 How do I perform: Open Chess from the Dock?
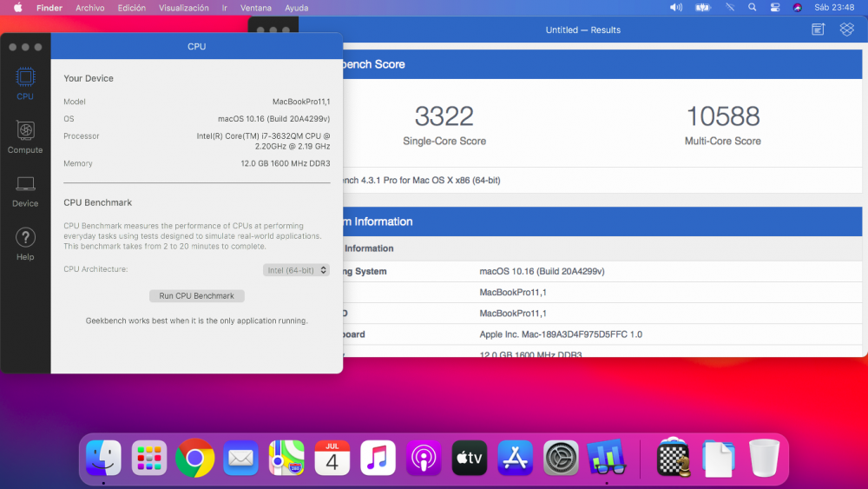674,457
